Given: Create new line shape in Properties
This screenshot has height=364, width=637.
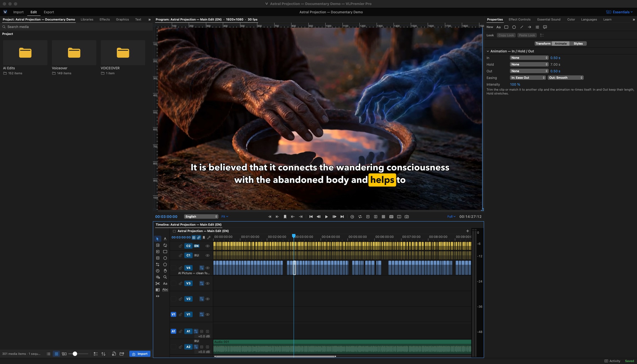Looking at the screenshot, I should [522, 27].
